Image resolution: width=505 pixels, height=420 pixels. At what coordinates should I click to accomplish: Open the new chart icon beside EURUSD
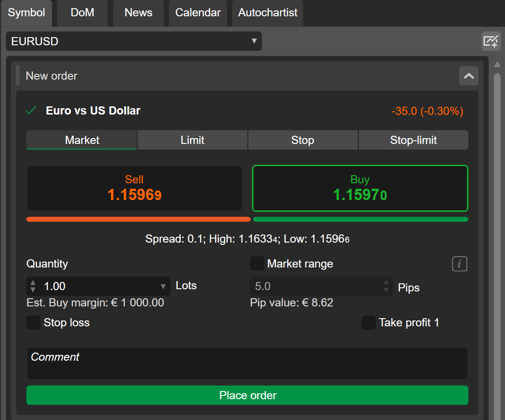click(x=491, y=41)
